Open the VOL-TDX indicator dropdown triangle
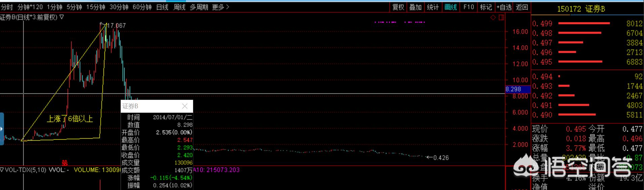644x190 pixels. coord(2,170)
